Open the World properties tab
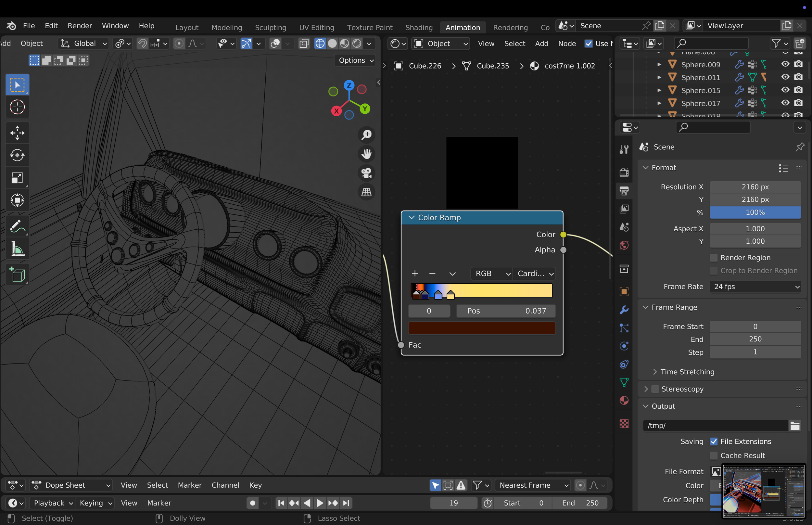Viewport: 812px width, 525px height. click(x=624, y=245)
